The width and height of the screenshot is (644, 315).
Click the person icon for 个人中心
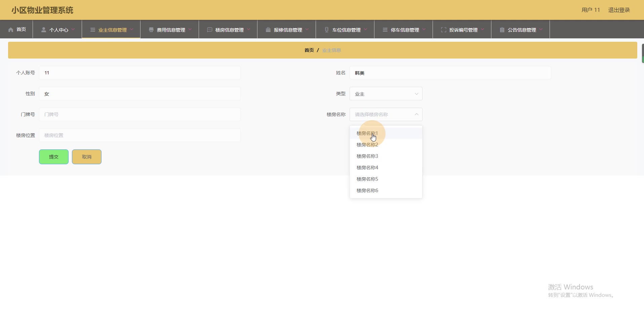click(x=44, y=30)
